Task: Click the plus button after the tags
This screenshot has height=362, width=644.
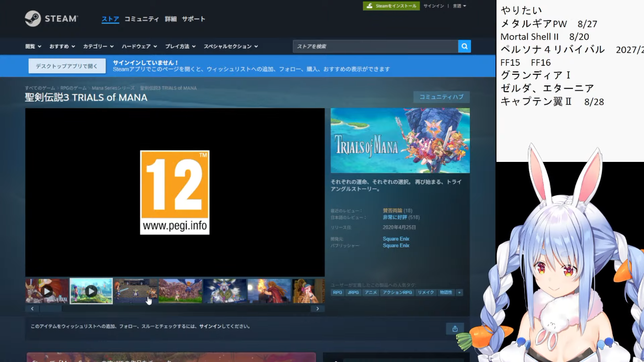Action: [459, 293]
